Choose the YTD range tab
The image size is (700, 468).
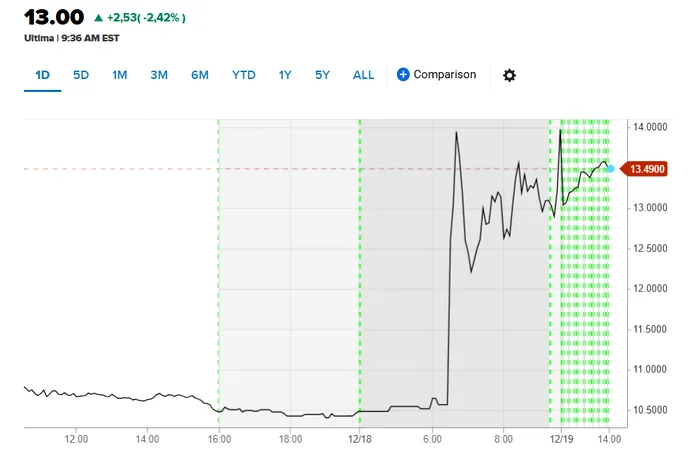(244, 75)
